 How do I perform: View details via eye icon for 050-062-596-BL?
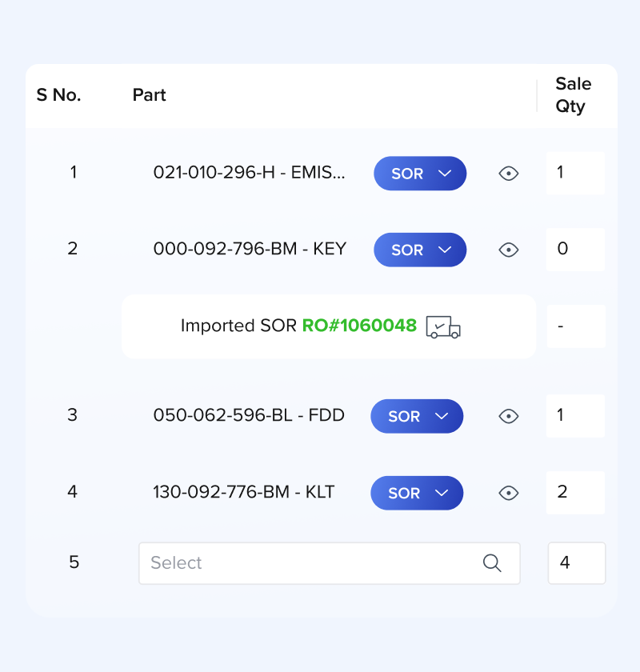pos(508,416)
